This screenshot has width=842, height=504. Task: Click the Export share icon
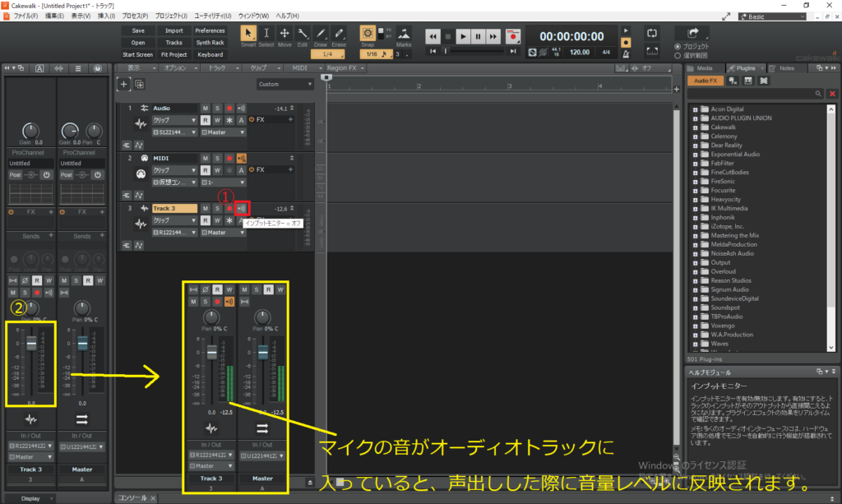click(692, 32)
